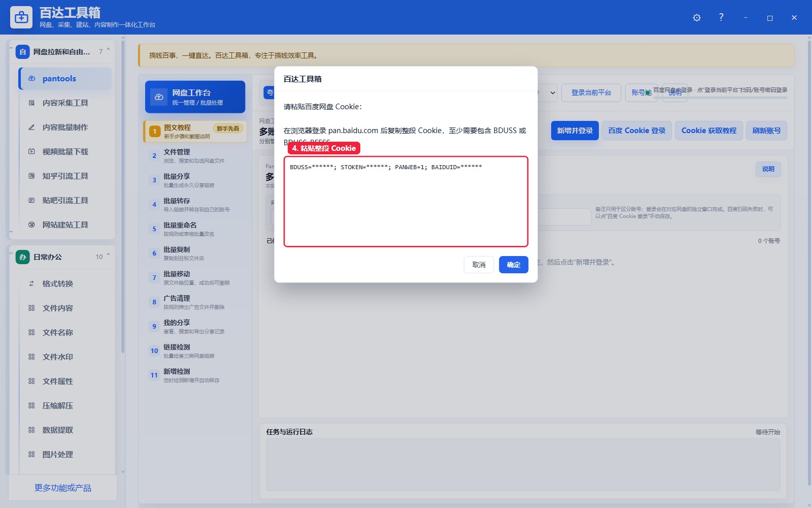The image size is (812, 508).
Task: Go to step 3 批量分享
Action: (195, 180)
